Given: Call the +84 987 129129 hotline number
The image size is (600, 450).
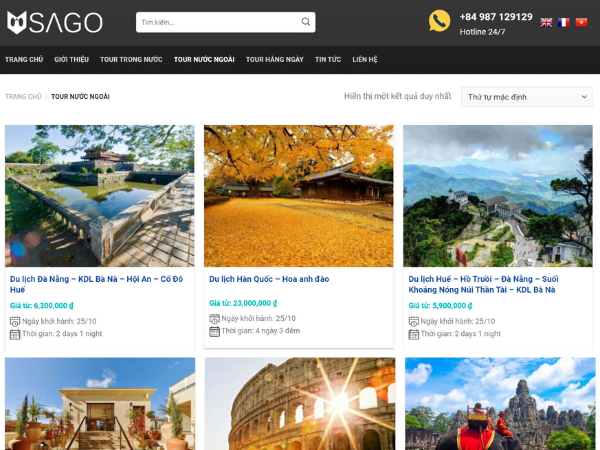Looking at the screenshot, I should (x=496, y=17).
